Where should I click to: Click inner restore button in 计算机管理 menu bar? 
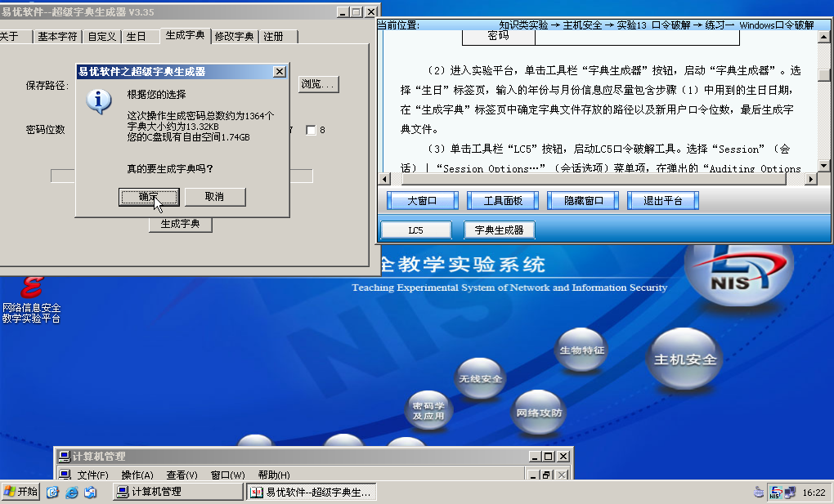(x=546, y=475)
